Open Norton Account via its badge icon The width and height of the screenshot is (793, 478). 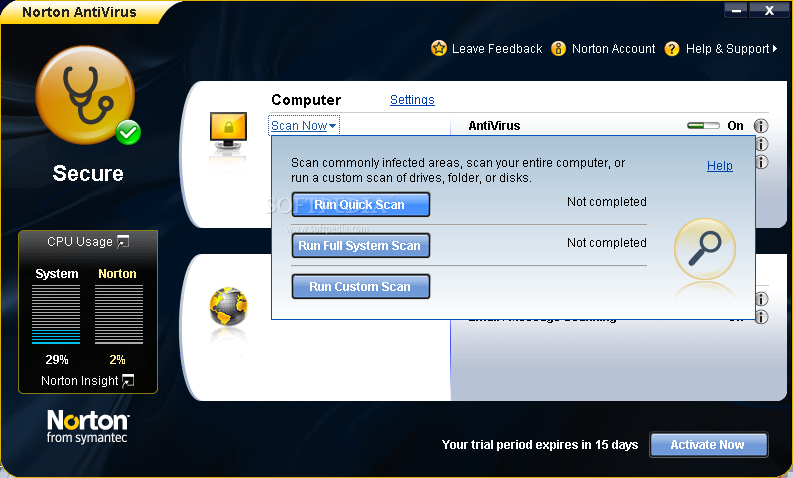558,49
